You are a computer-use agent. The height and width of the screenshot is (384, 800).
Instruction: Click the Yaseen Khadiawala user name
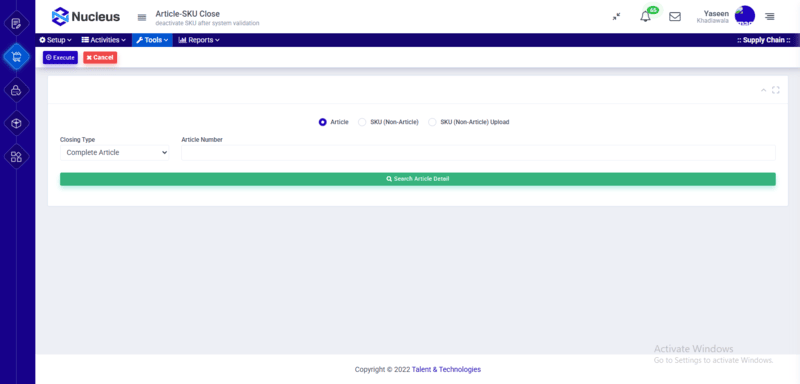[713, 17]
